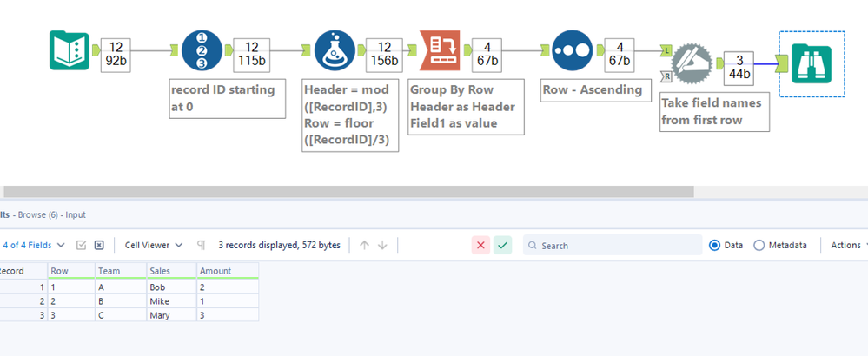
Task: Click the green checkmark apply icon
Action: tap(502, 246)
